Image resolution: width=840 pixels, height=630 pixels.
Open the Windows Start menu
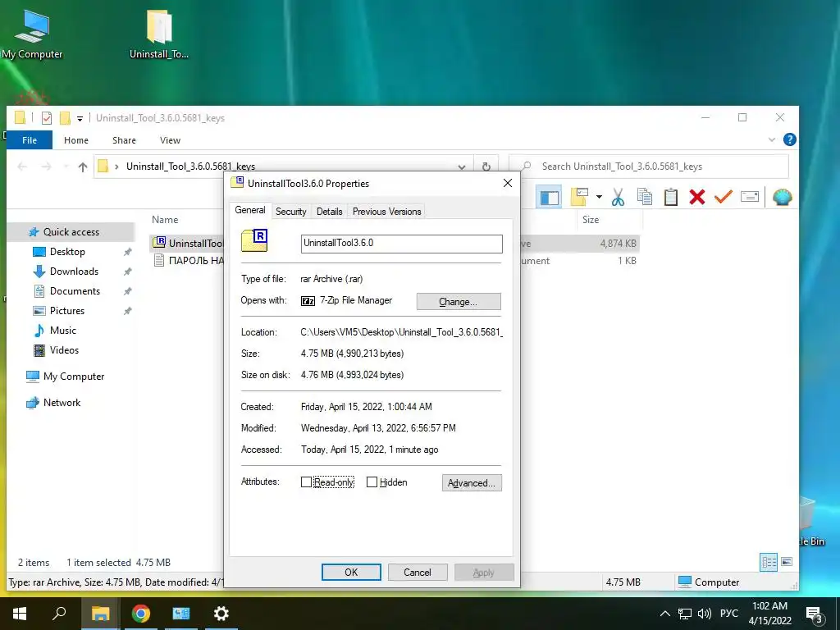click(20, 614)
